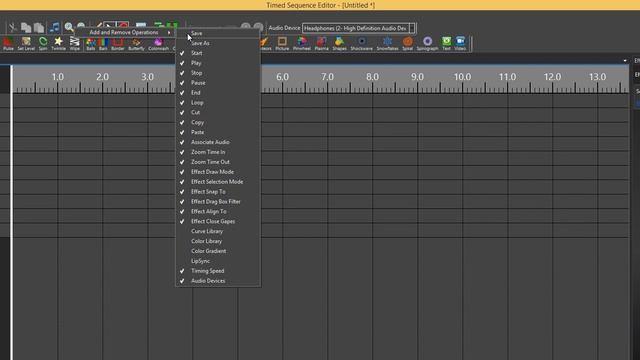Select the Balls effect icon

coord(91,43)
